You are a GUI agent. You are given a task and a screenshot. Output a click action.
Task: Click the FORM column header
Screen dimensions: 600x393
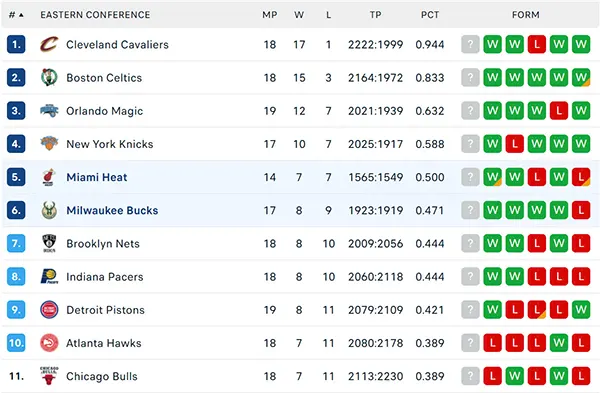(x=525, y=15)
